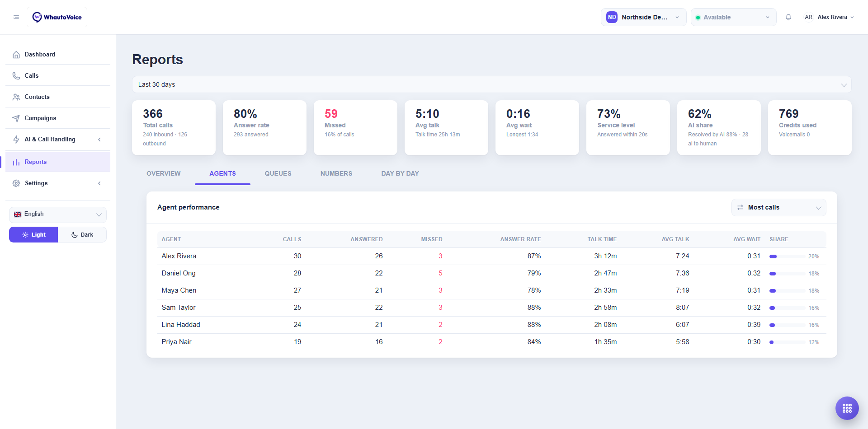
Task: Open notifications bell
Action: (x=788, y=17)
